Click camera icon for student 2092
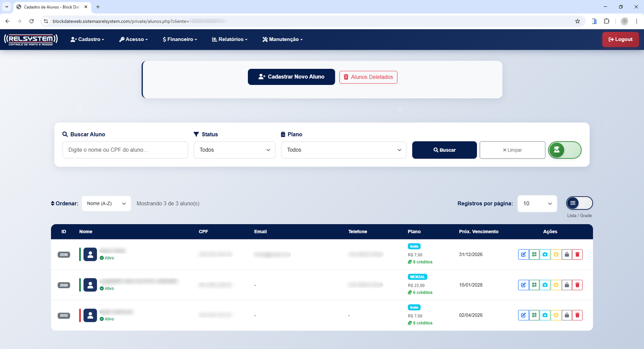 coord(545,315)
